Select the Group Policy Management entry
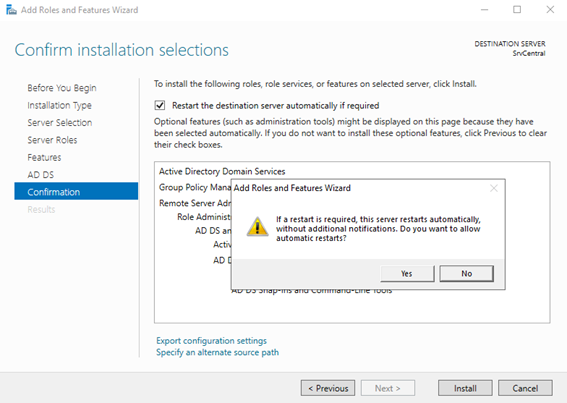The height and width of the screenshot is (403, 567). [x=195, y=187]
